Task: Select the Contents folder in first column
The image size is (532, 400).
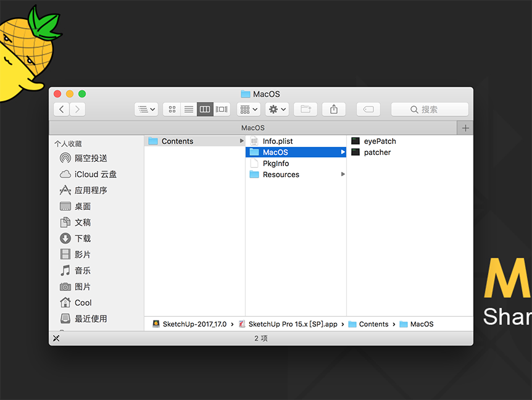Action: (194, 141)
